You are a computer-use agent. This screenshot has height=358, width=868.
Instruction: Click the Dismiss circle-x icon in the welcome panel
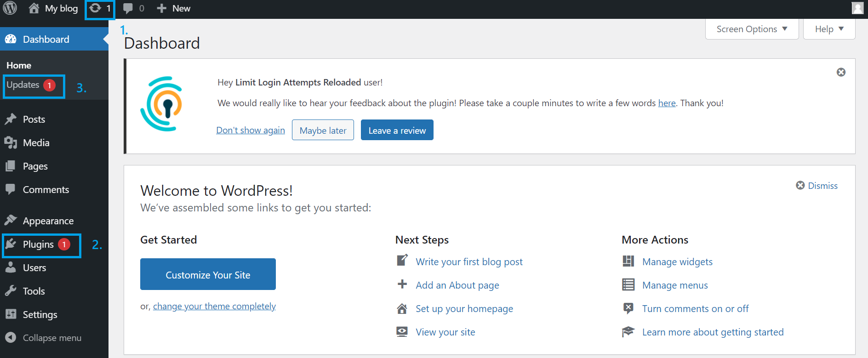pyautogui.click(x=800, y=185)
